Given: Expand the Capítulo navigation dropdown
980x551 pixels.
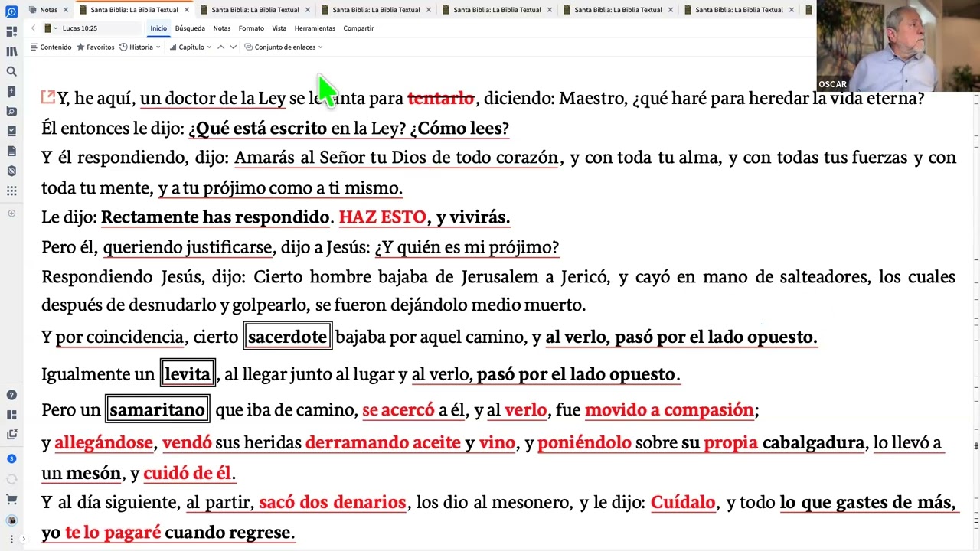Looking at the screenshot, I should 191,47.
